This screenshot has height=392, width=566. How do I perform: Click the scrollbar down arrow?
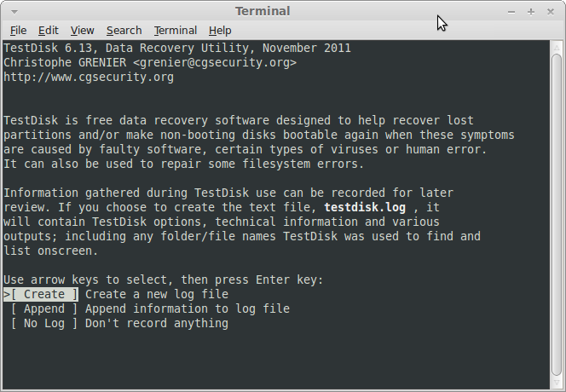point(557,383)
